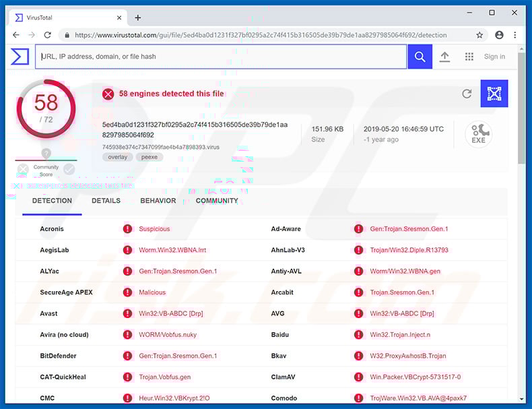Go back with browser back arrow
The height and width of the screenshot is (409, 532).
click(x=16, y=35)
